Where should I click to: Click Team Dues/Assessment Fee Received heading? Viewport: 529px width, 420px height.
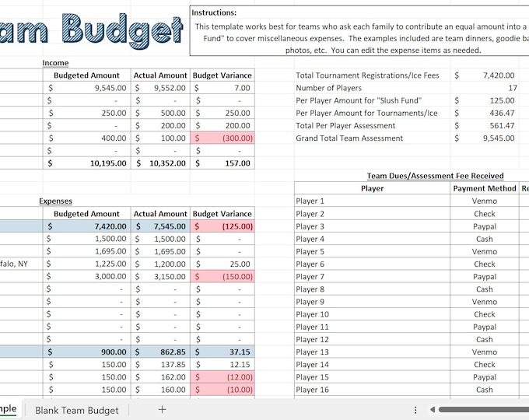435,176
